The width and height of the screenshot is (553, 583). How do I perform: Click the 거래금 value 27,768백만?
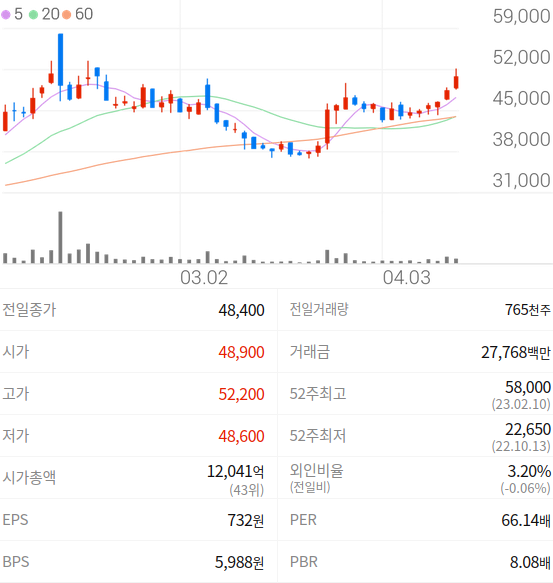click(x=516, y=352)
